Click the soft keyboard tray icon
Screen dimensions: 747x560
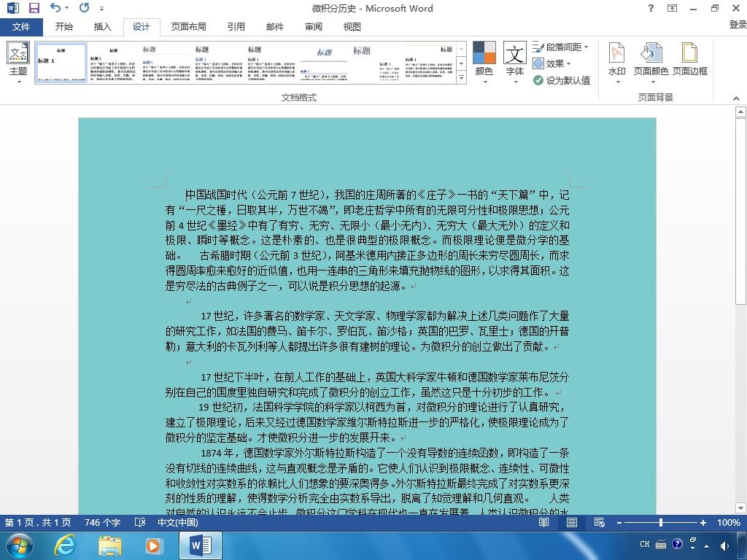point(661,544)
